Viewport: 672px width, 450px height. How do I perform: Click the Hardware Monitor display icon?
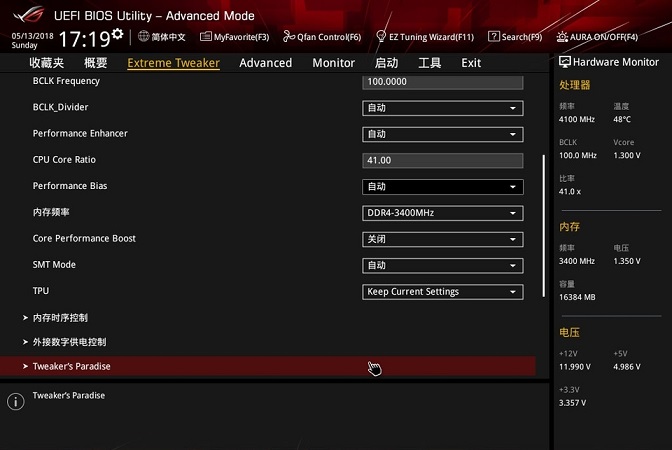click(x=565, y=62)
